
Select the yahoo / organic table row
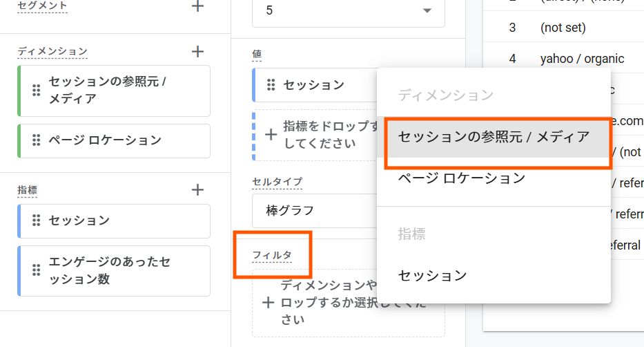point(582,59)
